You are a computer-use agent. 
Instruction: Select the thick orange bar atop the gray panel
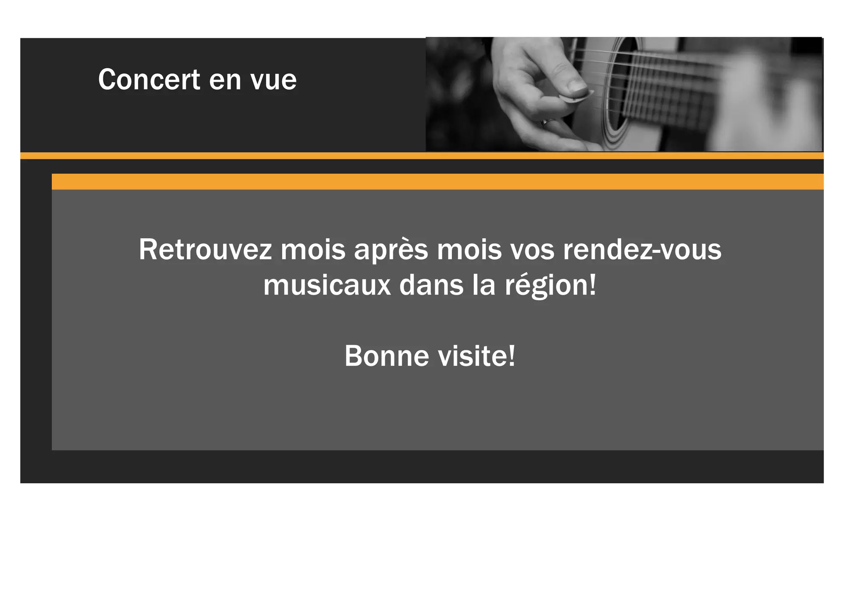pyautogui.click(x=437, y=181)
